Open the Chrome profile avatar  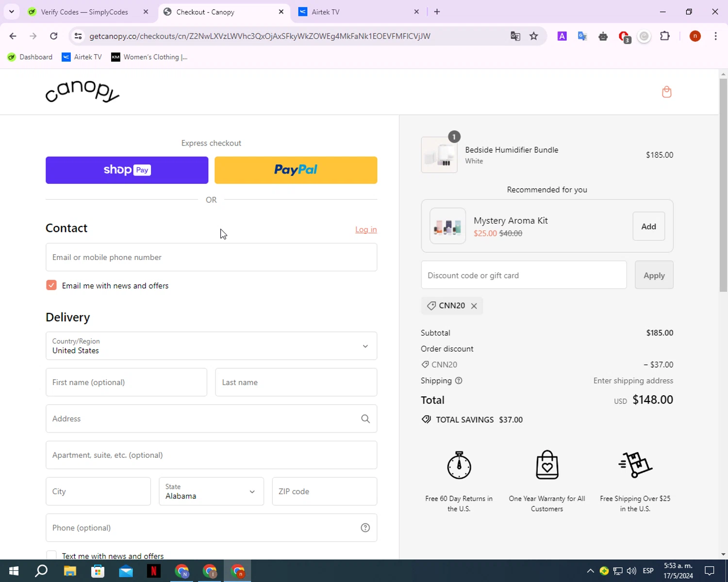point(695,36)
